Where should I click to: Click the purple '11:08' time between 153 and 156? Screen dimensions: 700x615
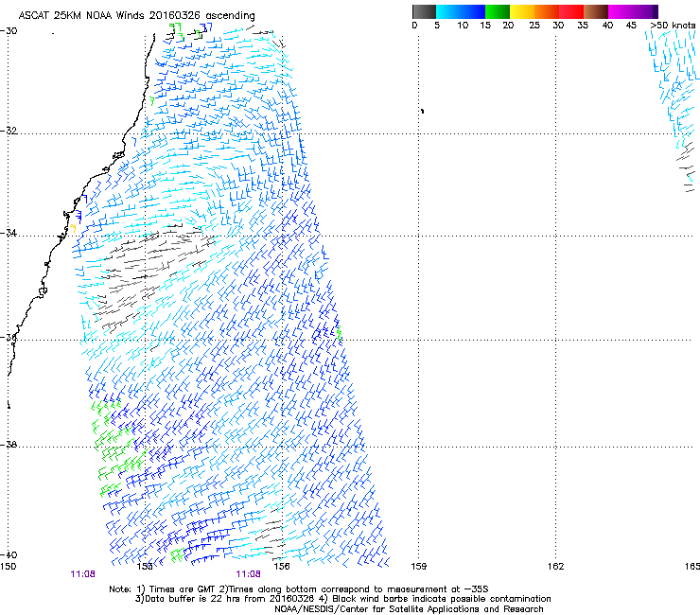(248, 574)
